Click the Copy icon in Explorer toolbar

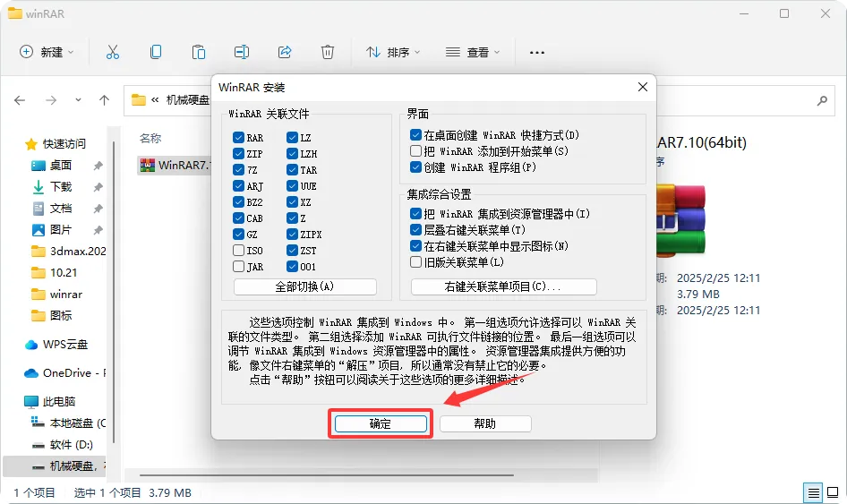click(156, 52)
